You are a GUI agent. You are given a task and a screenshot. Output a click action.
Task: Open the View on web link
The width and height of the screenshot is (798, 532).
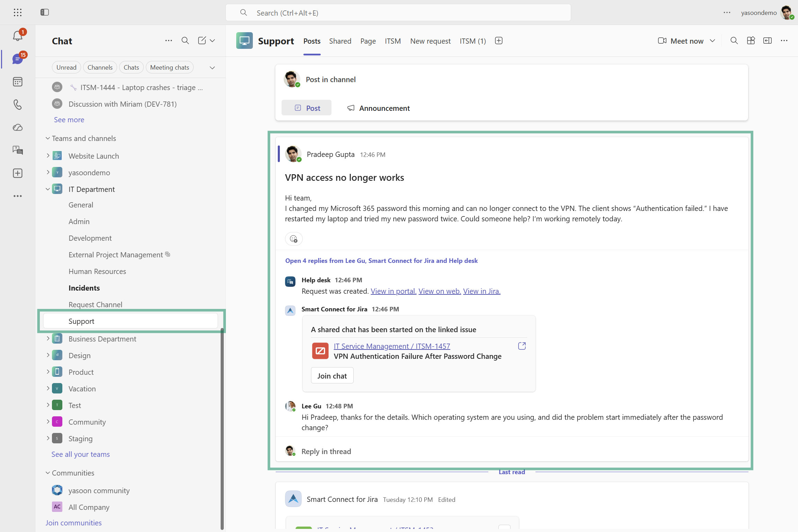click(x=440, y=291)
